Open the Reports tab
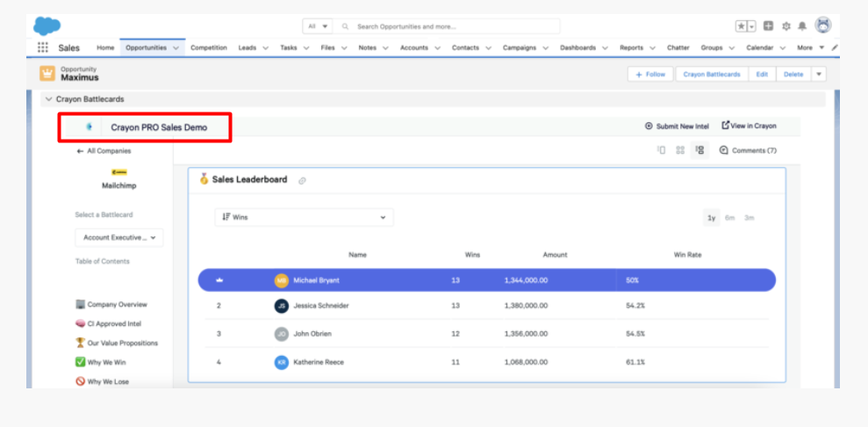The height and width of the screenshot is (427, 868). [x=631, y=47]
